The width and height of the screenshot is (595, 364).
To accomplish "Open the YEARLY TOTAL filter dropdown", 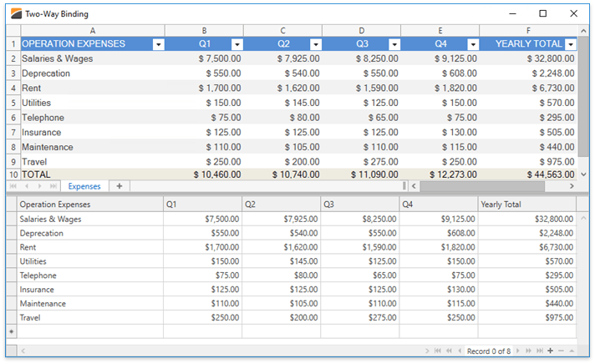I will tap(571, 45).
